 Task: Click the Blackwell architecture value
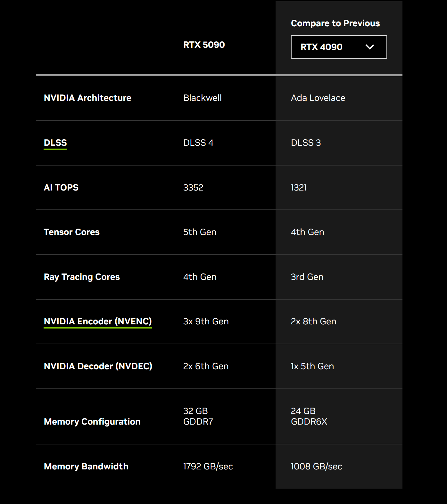pos(203,98)
